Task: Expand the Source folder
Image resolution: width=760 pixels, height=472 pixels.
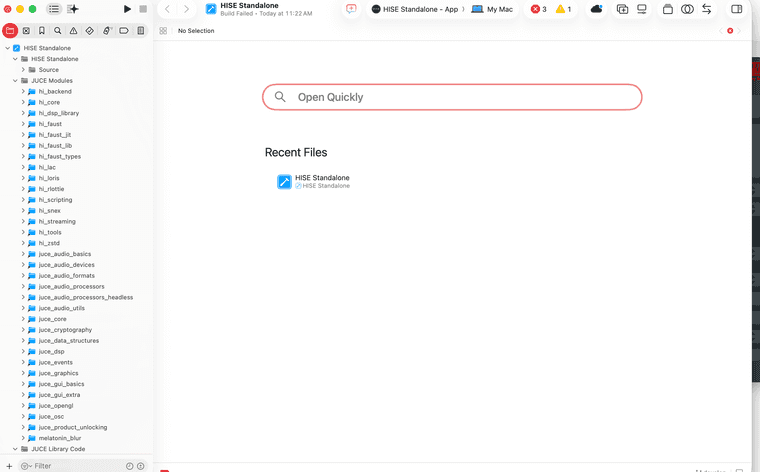Action: pos(23,70)
